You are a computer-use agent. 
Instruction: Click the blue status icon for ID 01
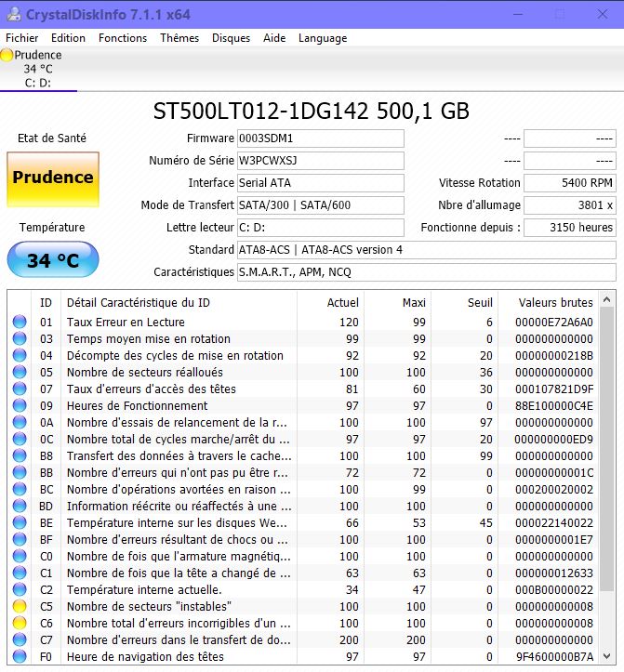(x=20, y=322)
